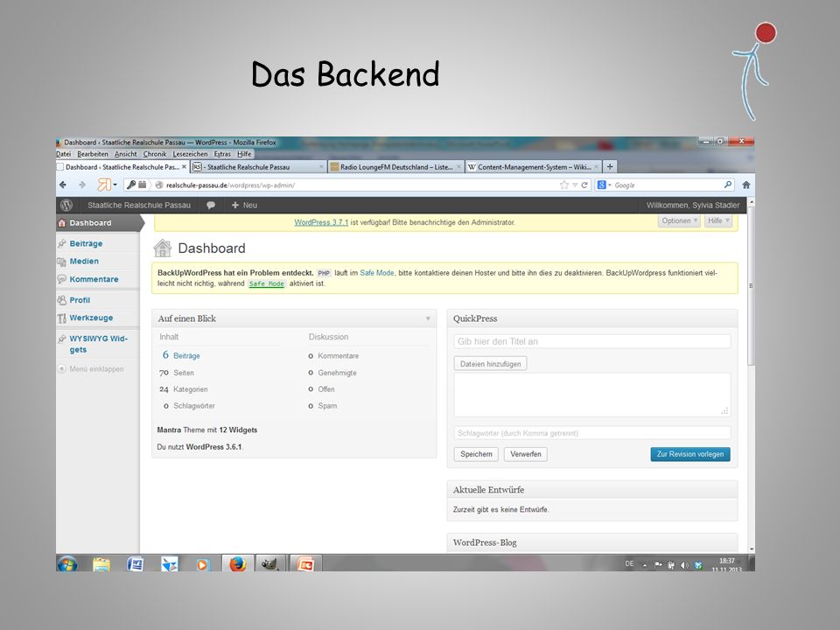Screen dimensions: 840x630
Task: Click the Windows Start button
Action: 67,563
